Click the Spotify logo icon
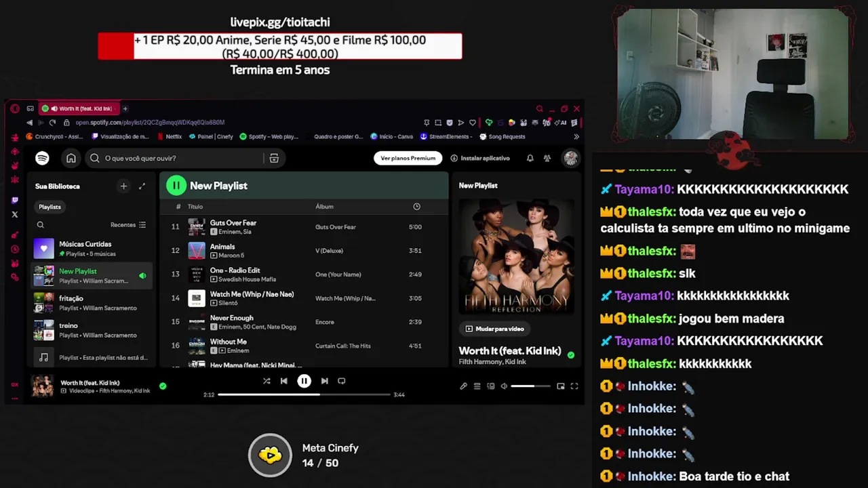The image size is (868, 488). tap(42, 158)
